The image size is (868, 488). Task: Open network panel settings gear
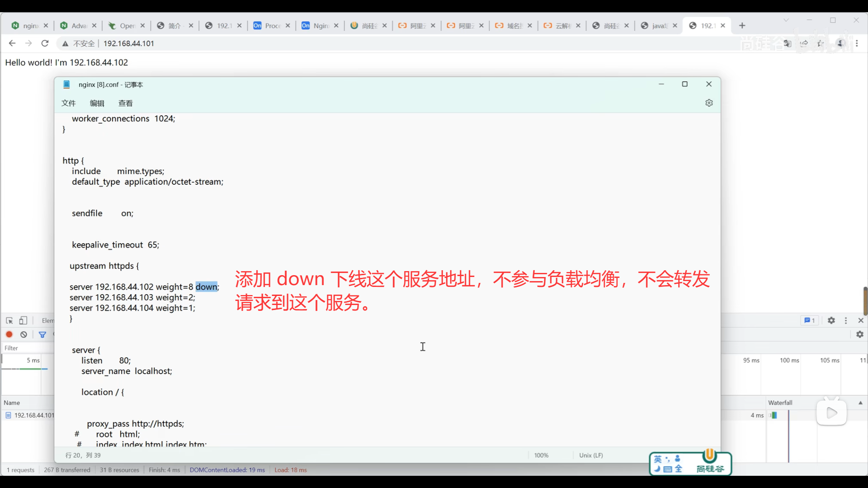859,334
